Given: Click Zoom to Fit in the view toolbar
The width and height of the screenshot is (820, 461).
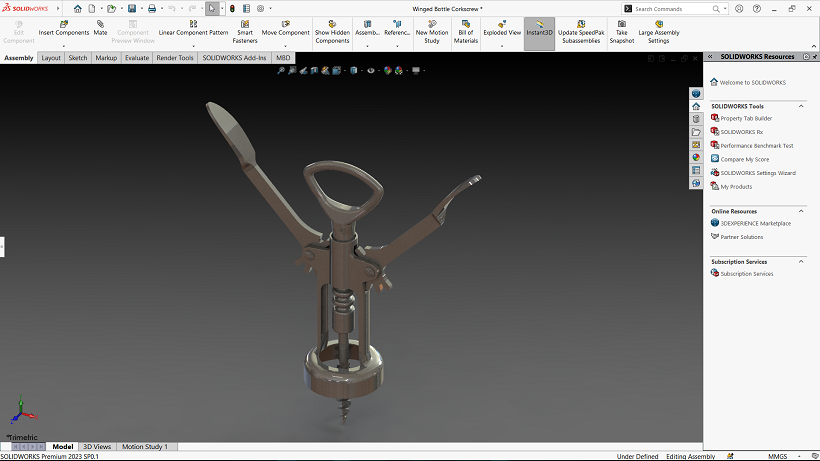Looking at the screenshot, I should pyautogui.click(x=281, y=70).
